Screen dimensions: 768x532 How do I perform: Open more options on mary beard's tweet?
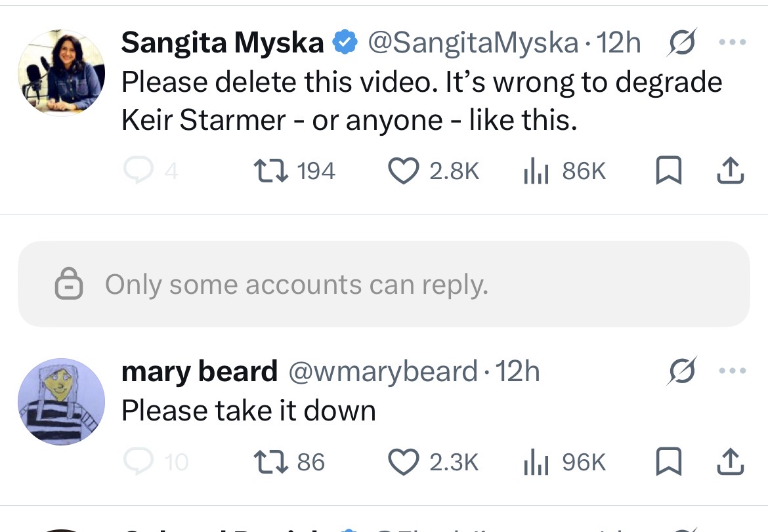pos(732,372)
